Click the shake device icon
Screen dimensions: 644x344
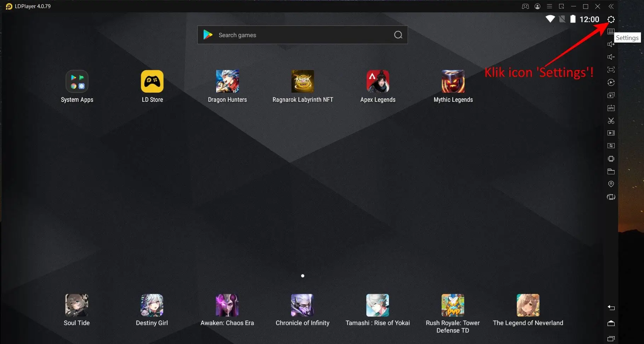click(x=611, y=159)
